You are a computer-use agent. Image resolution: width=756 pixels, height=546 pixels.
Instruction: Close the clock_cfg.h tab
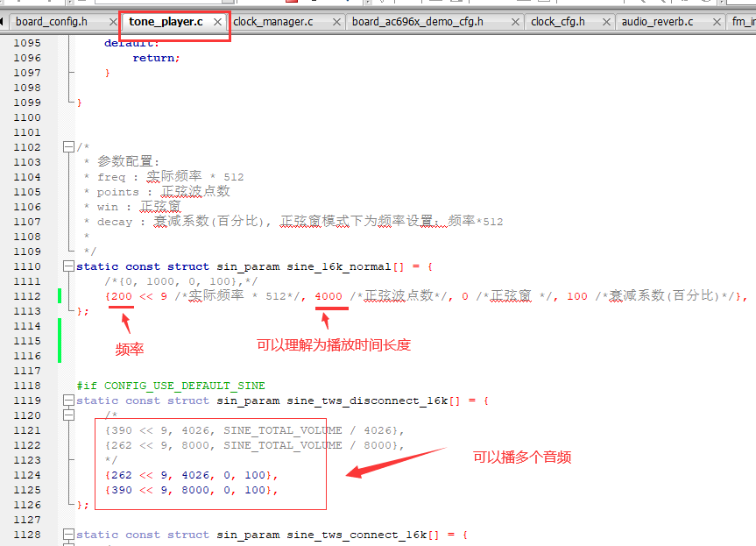coord(606,22)
